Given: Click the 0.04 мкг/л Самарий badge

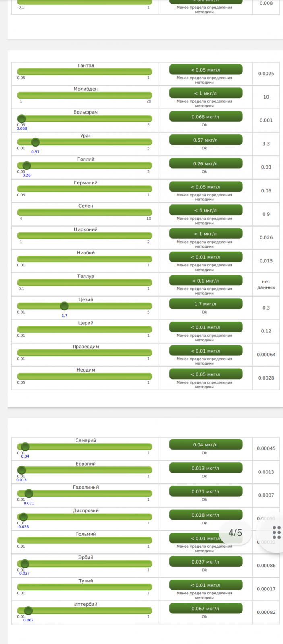Looking at the screenshot, I should point(206,445).
